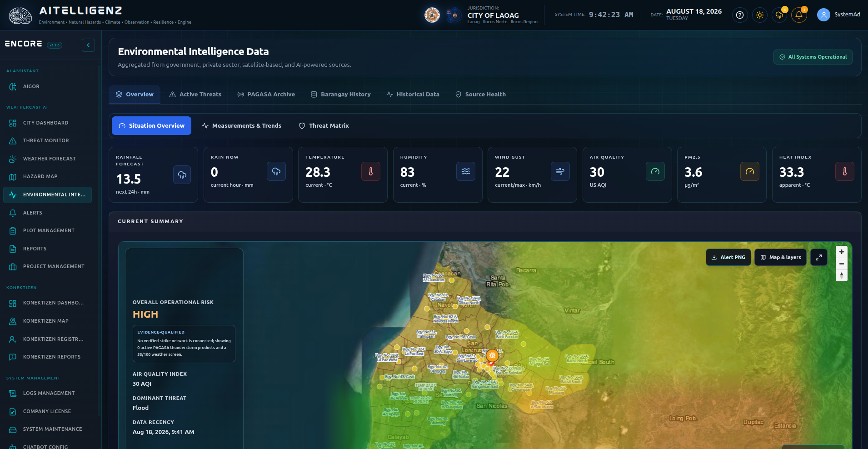
Task: Open Konektizen Registry in sidebar
Action: pyautogui.click(x=47, y=339)
